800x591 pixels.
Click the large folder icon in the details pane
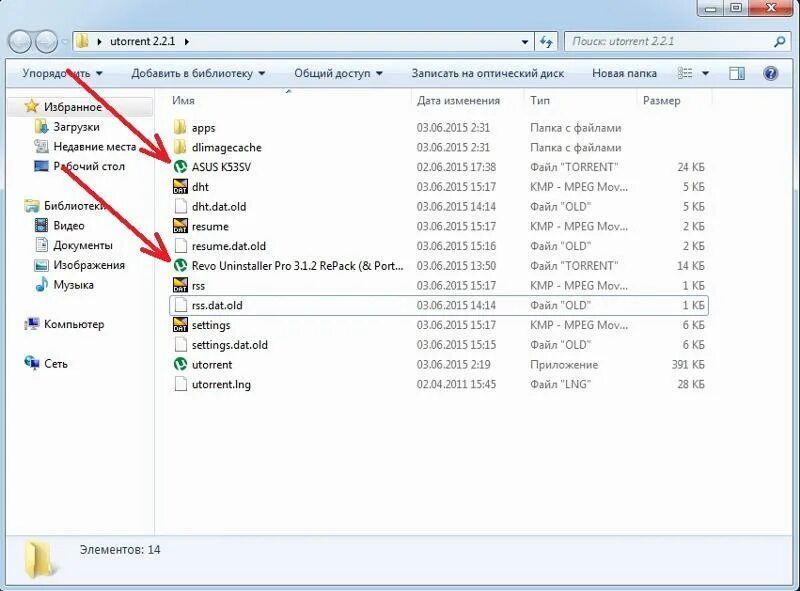pyautogui.click(x=40, y=559)
